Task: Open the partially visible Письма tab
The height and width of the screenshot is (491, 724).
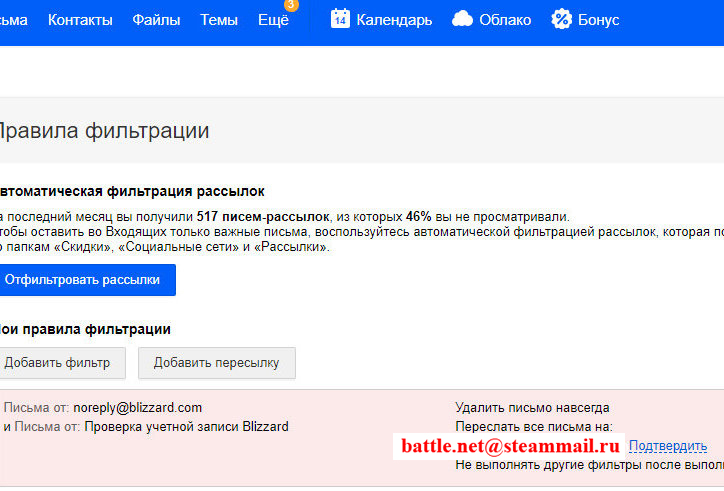Action: 12,20
